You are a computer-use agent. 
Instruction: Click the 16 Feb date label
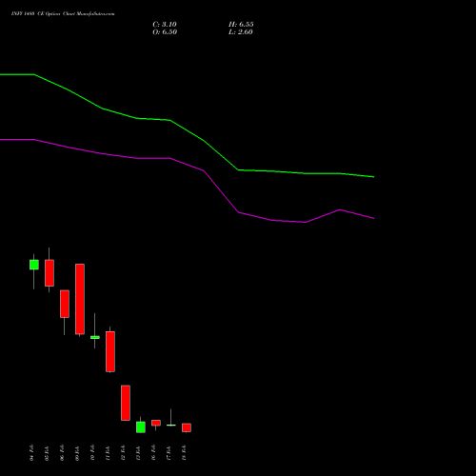click(x=153, y=453)
